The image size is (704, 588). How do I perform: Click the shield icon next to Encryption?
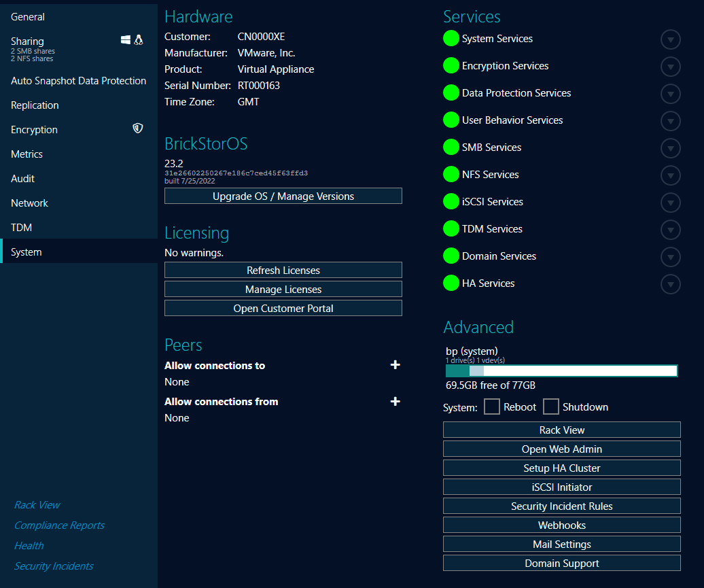tap(138, 128)
